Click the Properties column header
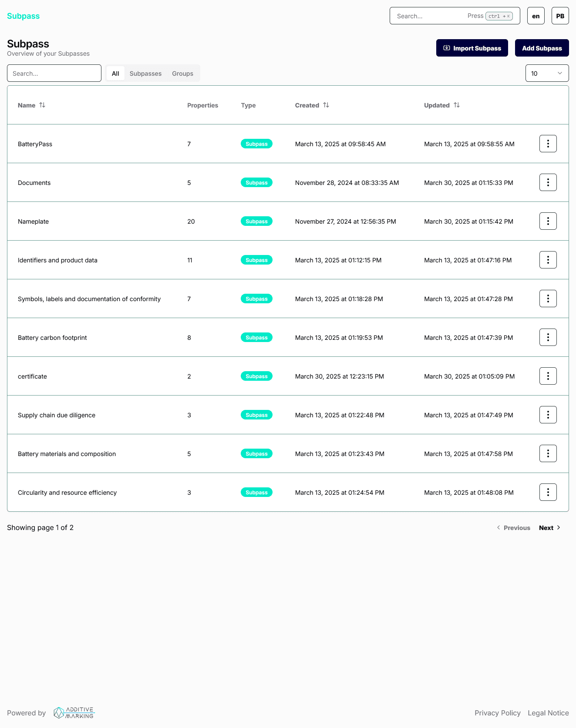The image size is (576, 728). pyautogui.click(x=202, y=105)
